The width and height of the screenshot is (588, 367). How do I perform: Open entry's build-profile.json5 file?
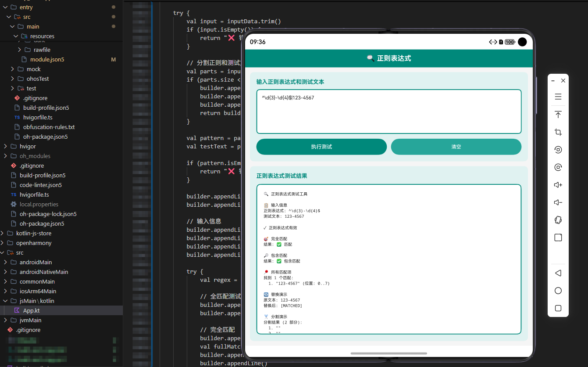point(46,108)
